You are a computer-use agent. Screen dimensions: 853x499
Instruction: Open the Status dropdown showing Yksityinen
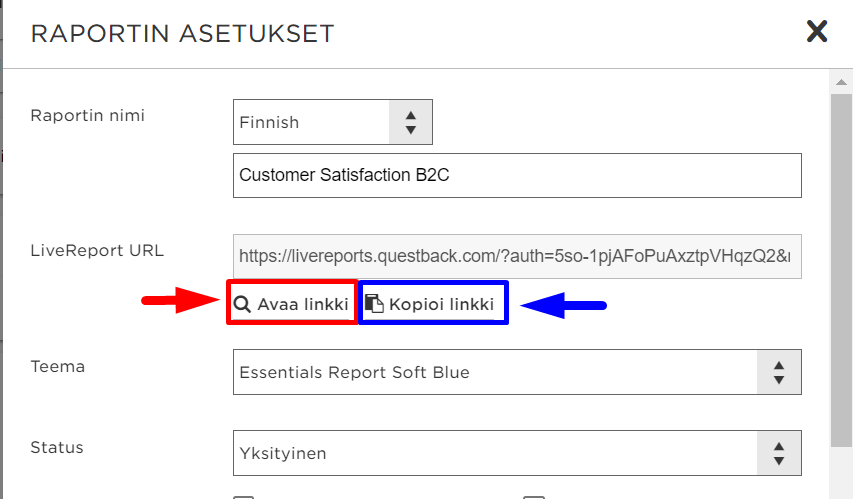[x=517, y=453]
